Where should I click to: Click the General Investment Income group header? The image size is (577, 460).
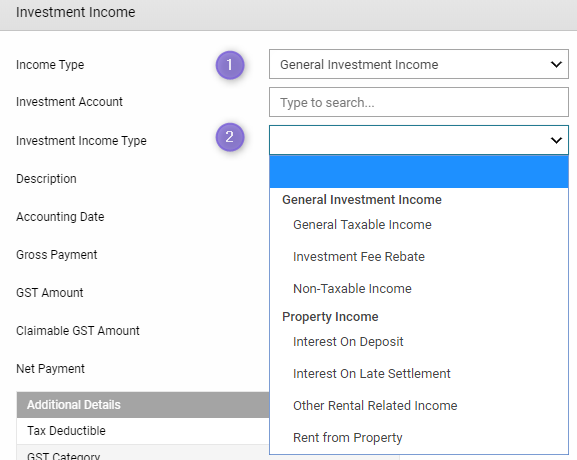362,199
